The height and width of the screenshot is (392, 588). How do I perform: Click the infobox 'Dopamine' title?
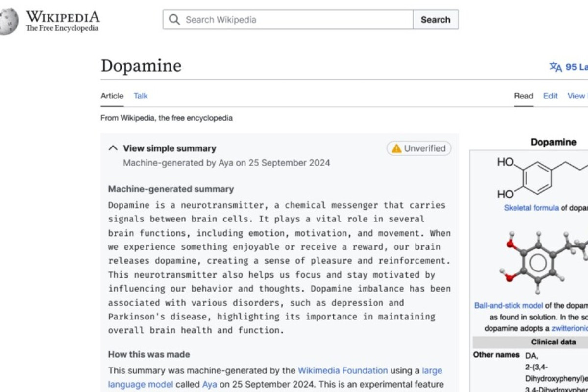[553, 142]
